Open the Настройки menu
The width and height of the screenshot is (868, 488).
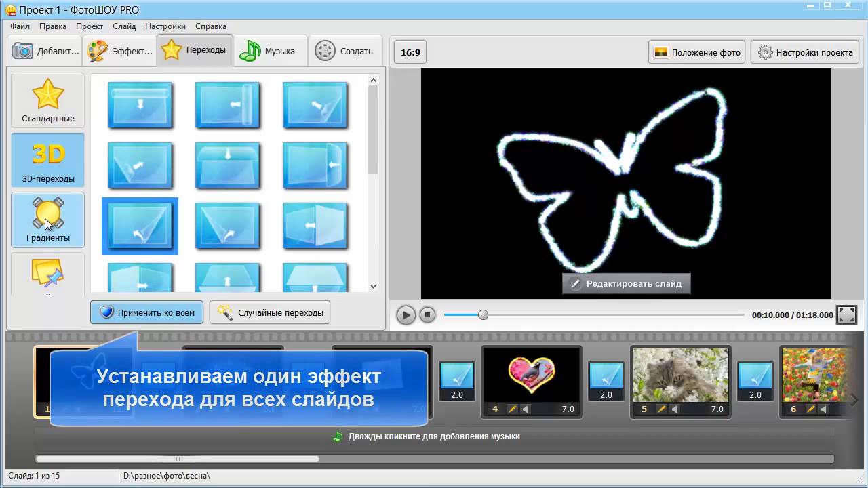click(x=165, y=26)
